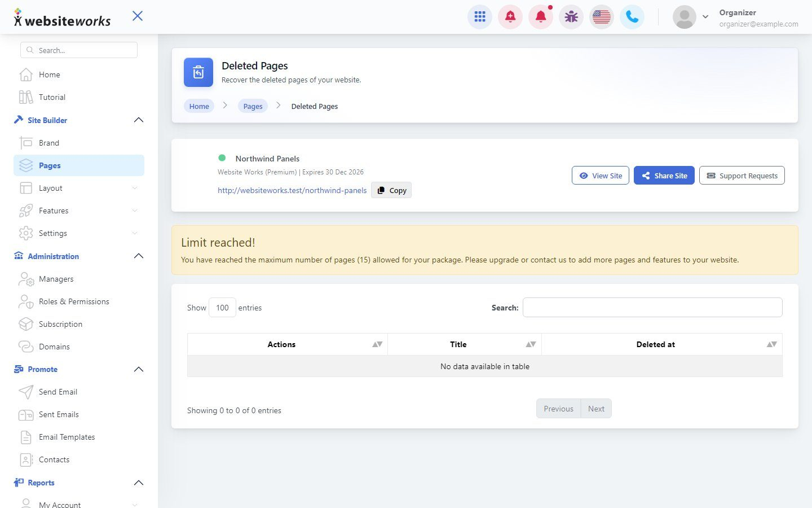
Task: Click the Pages breadcrumb link
Action: click(x=253, y=106)
